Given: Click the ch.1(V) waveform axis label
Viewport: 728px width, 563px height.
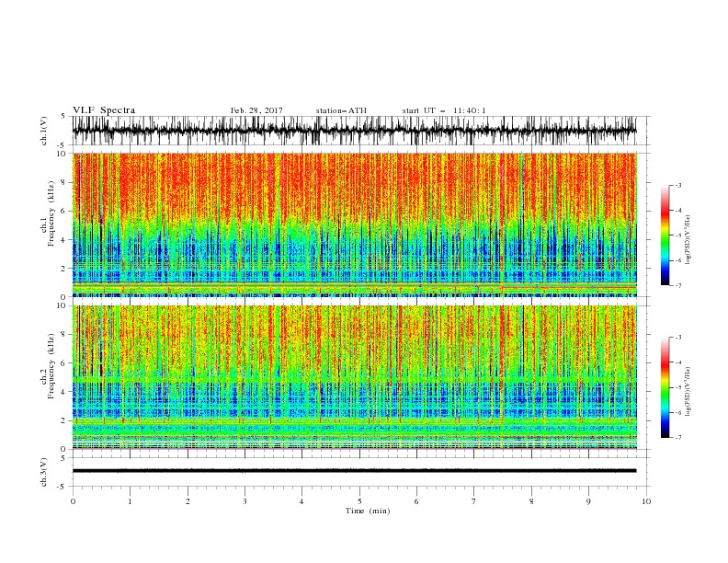Looking at the screenshot, I should point(44,131).
